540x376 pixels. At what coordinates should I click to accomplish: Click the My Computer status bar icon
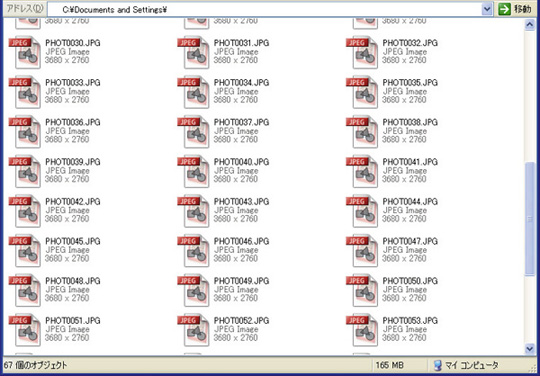pos(437,365)
